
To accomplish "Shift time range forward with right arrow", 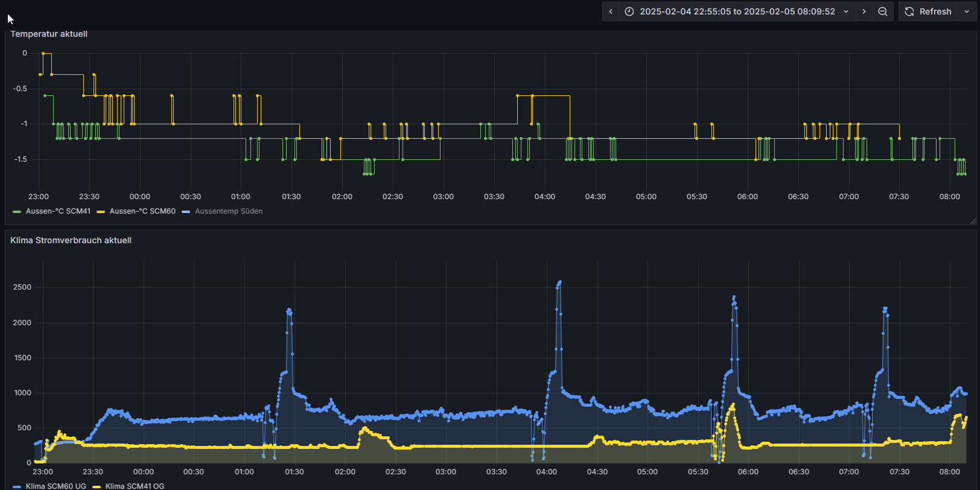I will (x=864, y=11).
